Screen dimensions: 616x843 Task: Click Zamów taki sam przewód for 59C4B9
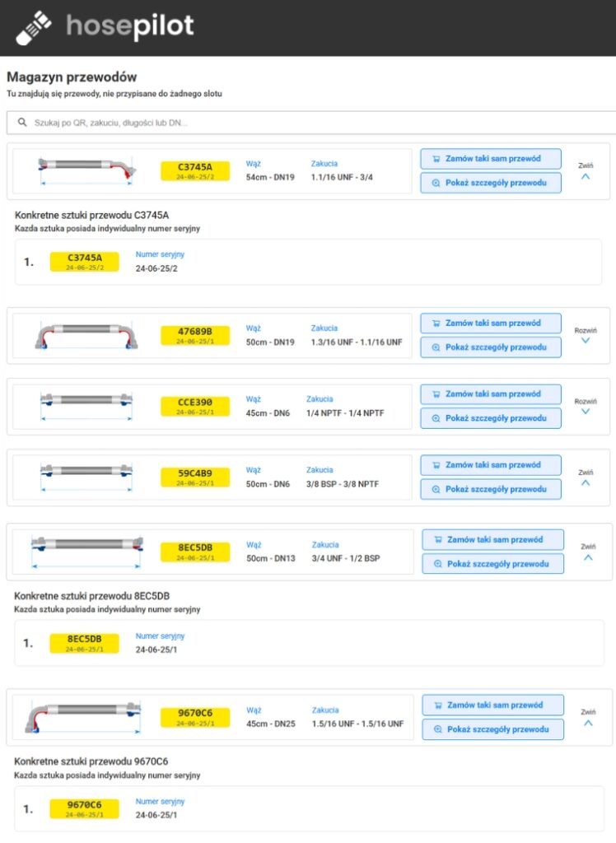(491, 464)
